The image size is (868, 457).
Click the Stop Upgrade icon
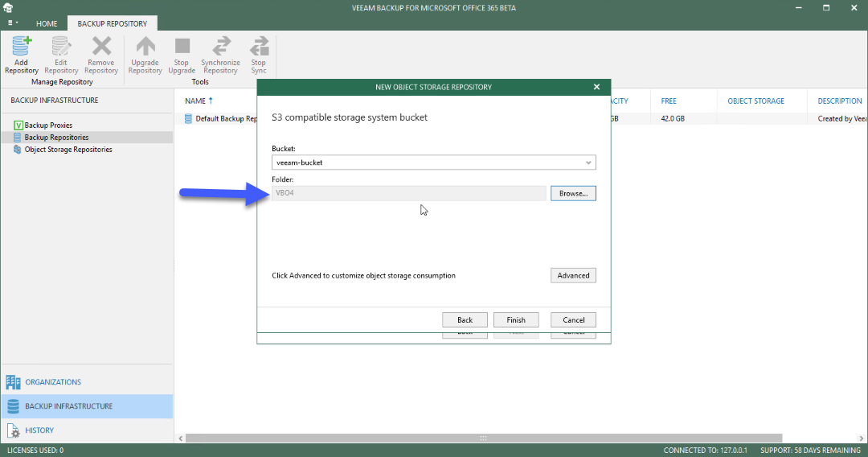click(182, 55)
